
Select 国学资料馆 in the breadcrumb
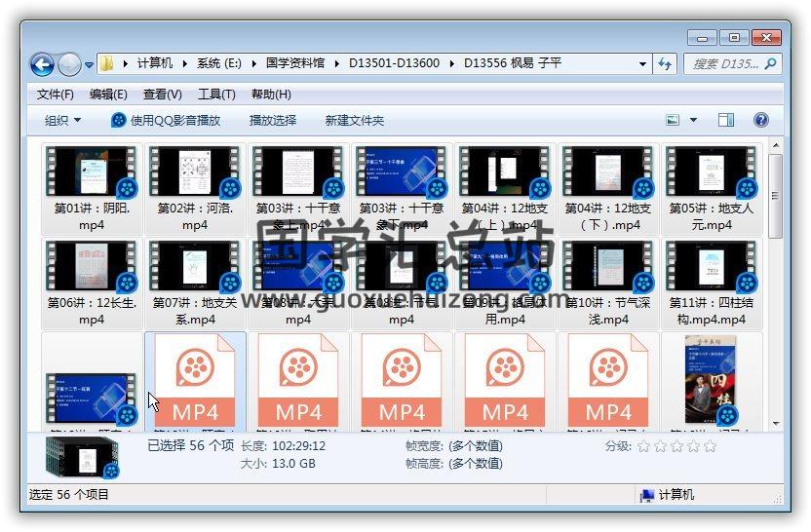pyautogui.click(x=294, y=63)
